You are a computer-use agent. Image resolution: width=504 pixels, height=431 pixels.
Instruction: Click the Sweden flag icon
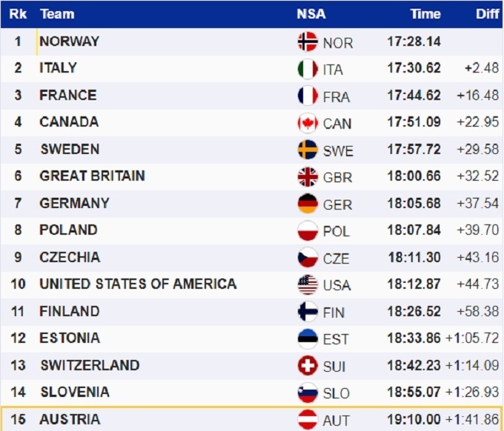308,150
